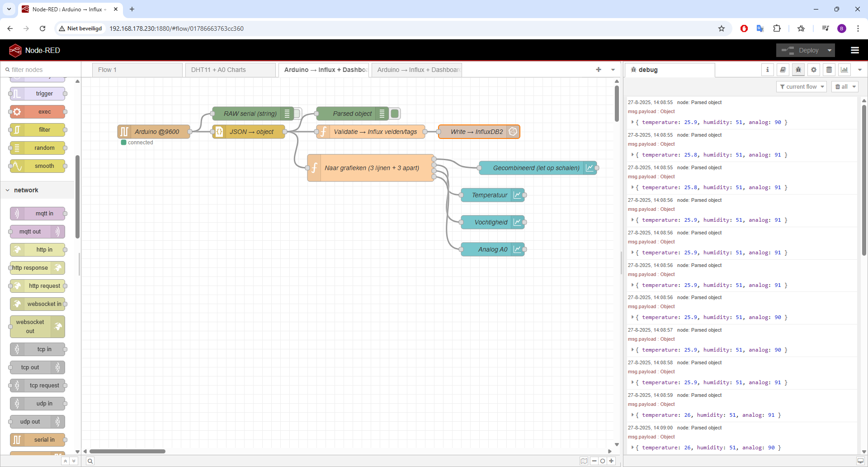Zoom in with the plus icon

pyautogui.click(x=611, y=461)
